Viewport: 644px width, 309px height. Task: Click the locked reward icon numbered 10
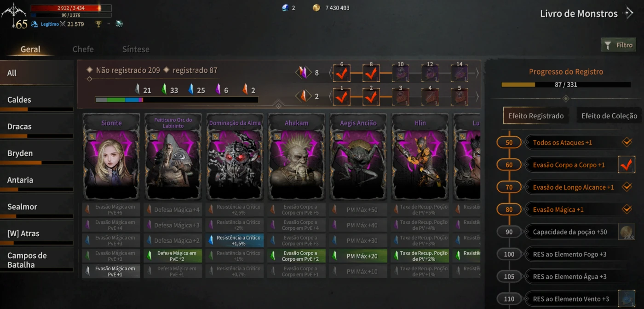point(401,73)
